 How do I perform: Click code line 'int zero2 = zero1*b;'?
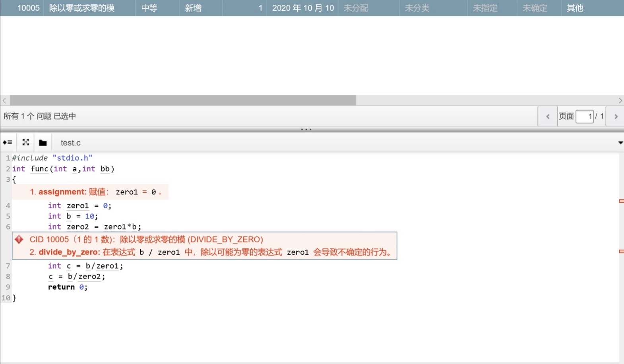95,227
